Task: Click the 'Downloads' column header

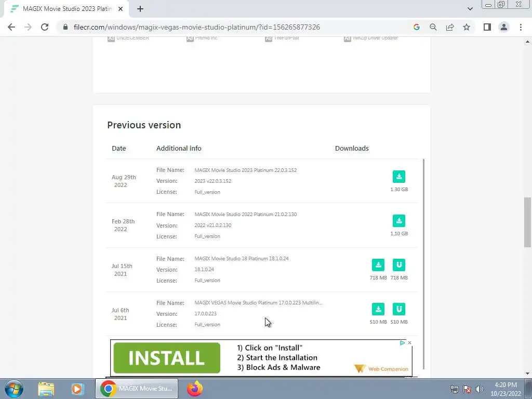Action: point(352,148)
